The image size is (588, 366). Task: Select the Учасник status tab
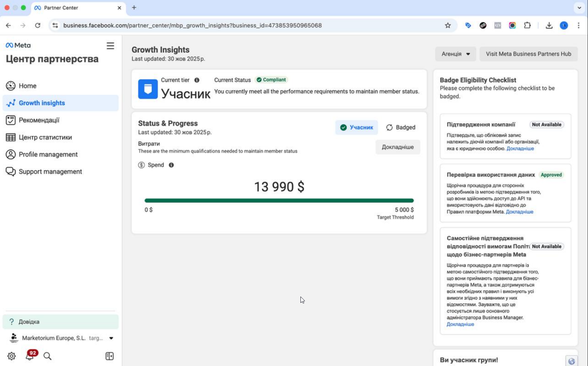356,128
